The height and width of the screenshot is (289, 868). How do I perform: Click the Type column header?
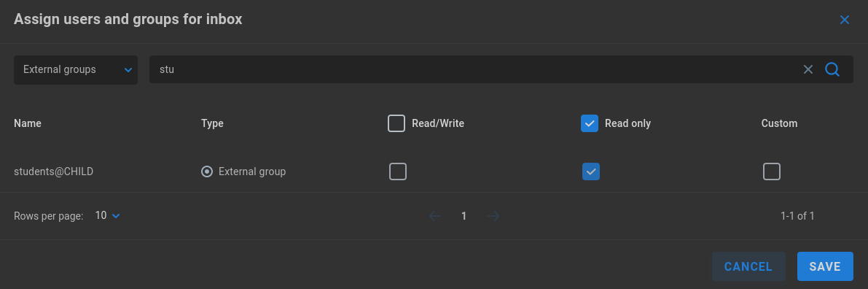coord(212,123)
